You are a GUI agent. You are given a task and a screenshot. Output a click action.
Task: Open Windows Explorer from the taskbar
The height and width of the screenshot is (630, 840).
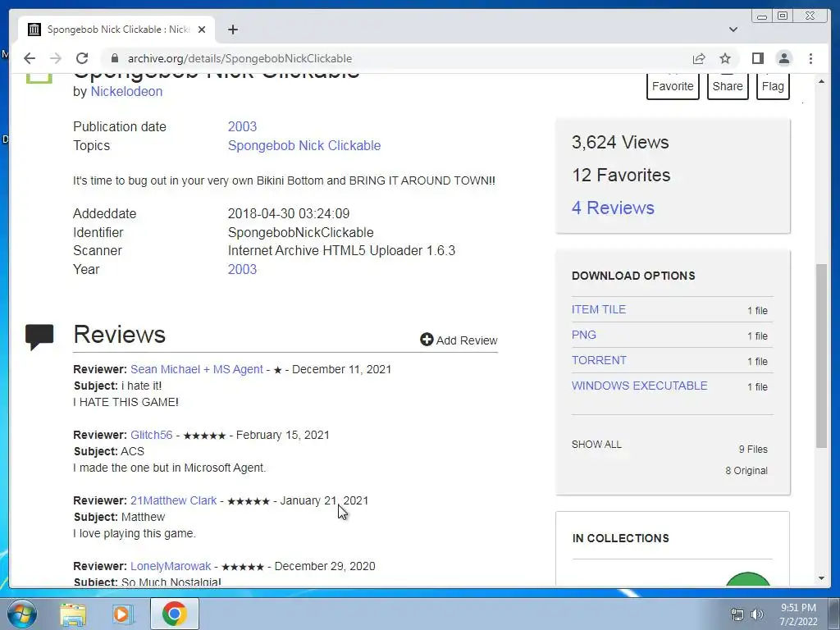[73, 614]
